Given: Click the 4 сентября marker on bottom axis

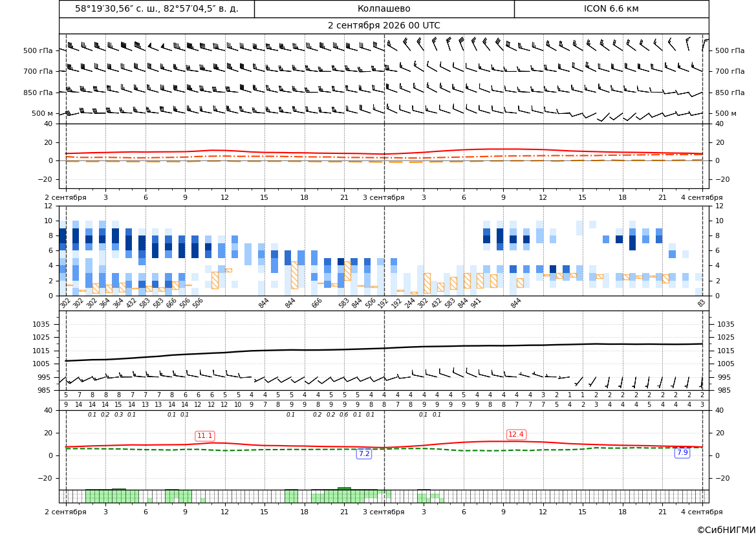Looking at the screenshot, I should click(x=702, y=512).
